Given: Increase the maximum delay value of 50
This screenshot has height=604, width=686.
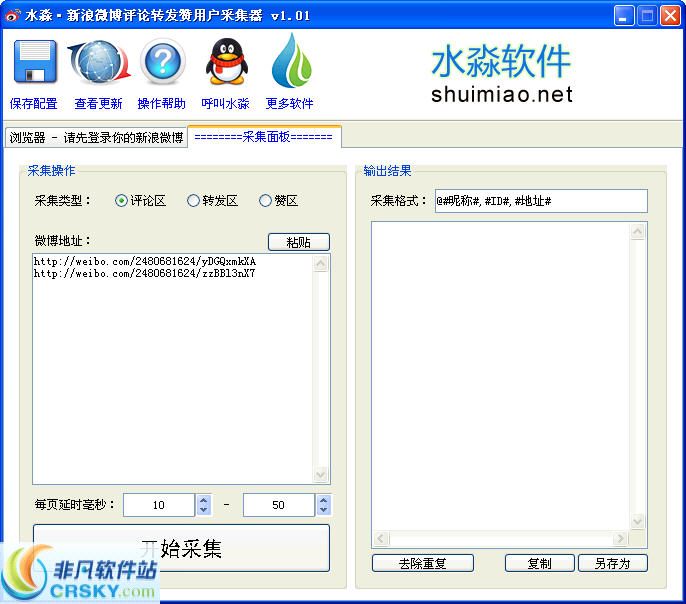Looking at the screenshot, I should point(324,500).
